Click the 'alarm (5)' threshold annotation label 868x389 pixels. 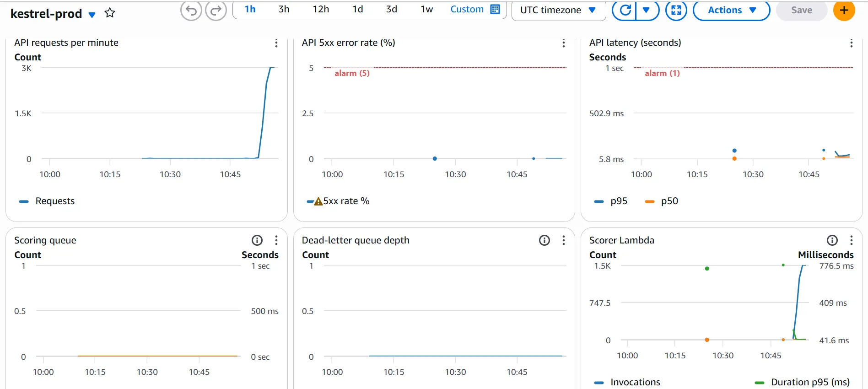click(352, 73)
